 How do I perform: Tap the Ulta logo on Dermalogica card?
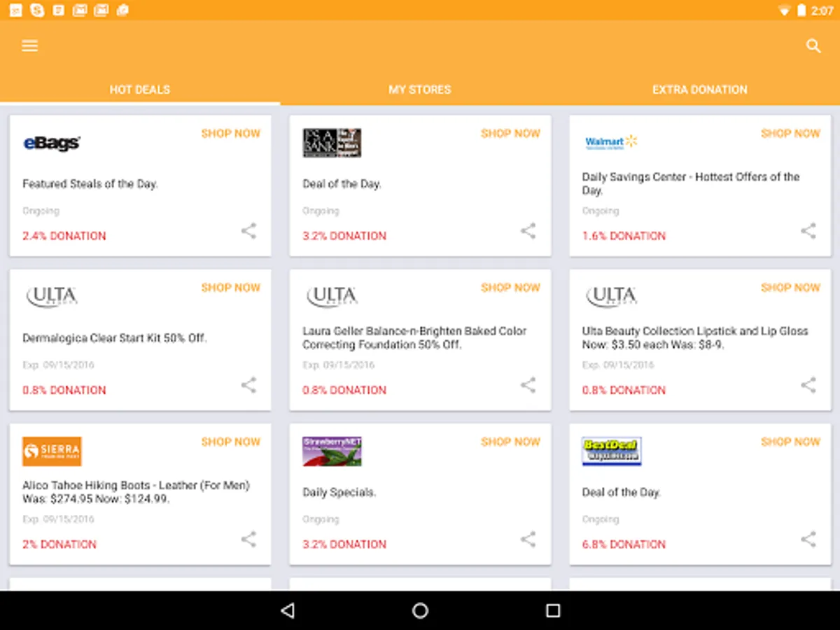point(52,297)
